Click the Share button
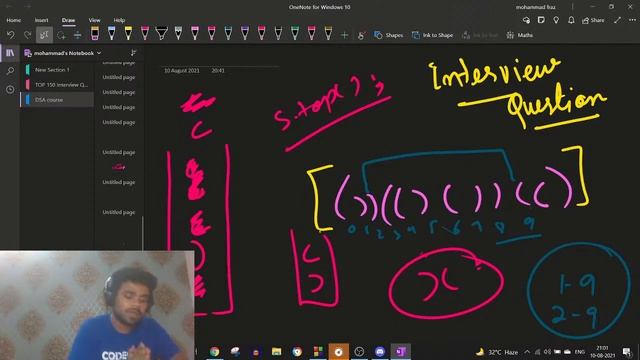 (593, 20)
